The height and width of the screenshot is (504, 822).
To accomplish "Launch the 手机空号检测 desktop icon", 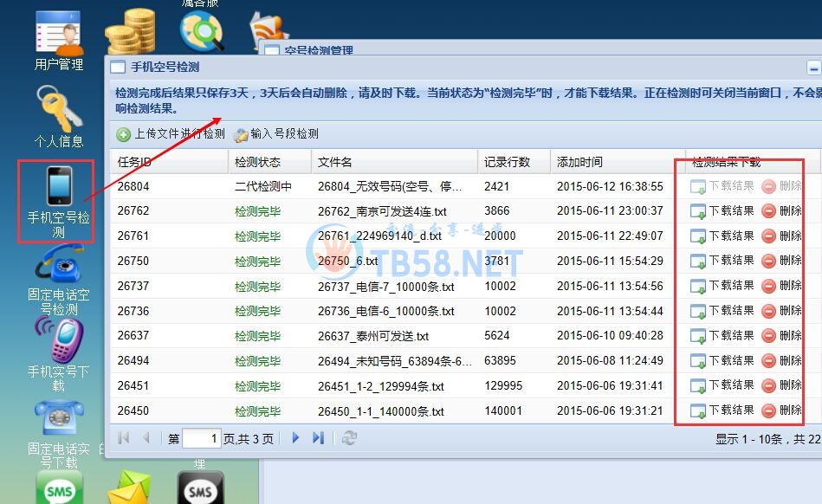I will tap(59, 202).
